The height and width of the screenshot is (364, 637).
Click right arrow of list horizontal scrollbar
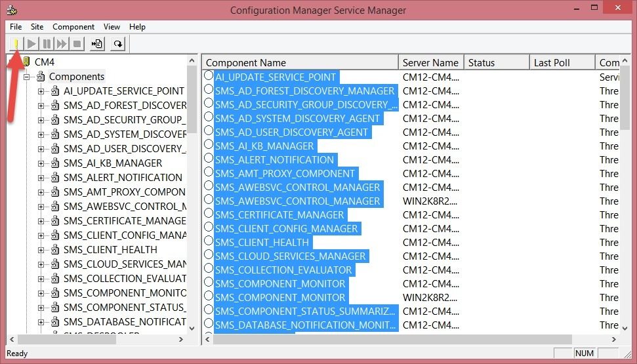click(613, 339)
